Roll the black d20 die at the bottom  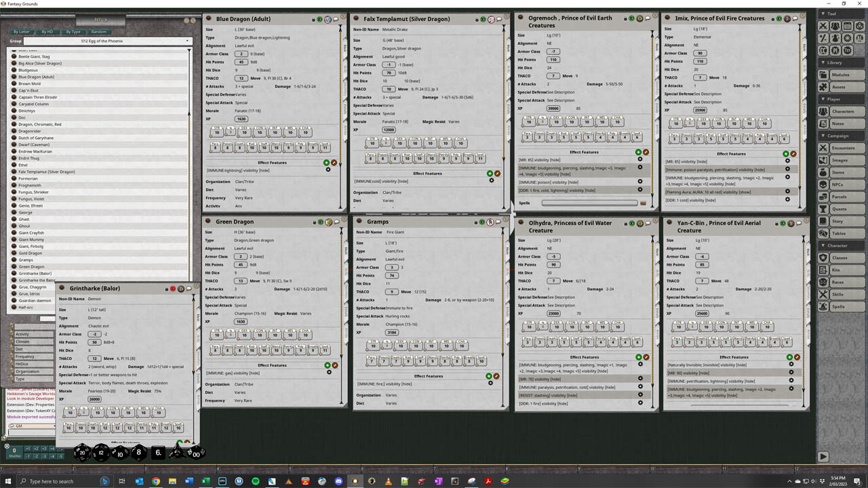pyautogui.click(x=81, y=453)
